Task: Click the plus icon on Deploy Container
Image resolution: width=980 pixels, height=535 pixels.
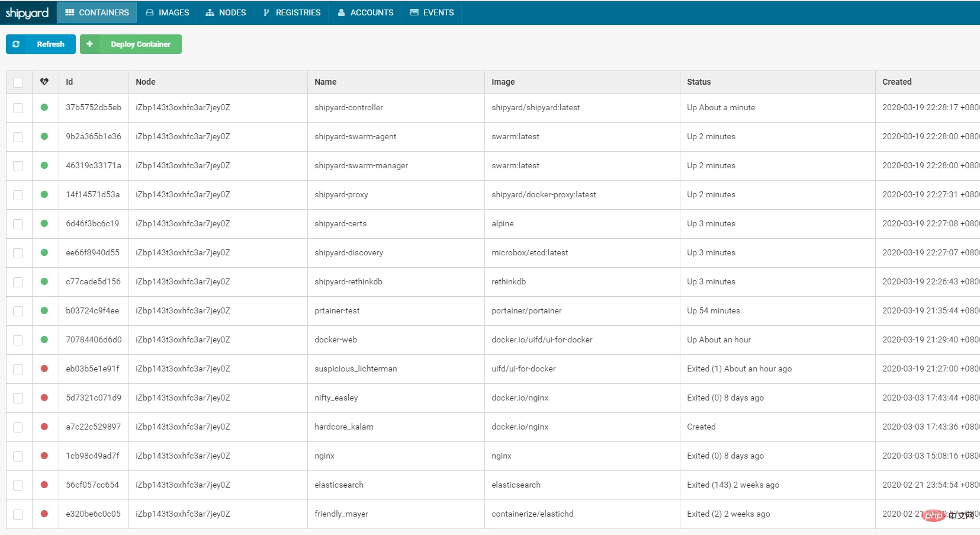Action: 89,44
